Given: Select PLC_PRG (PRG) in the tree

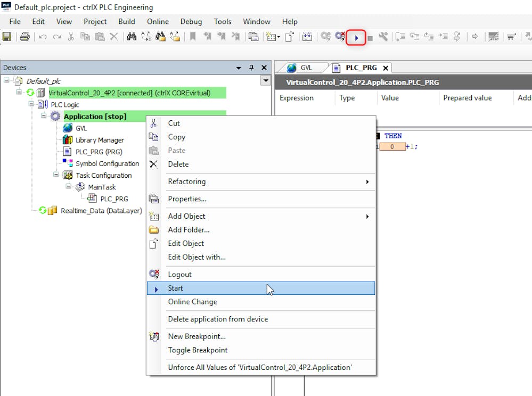Looking at the screenshot, I should tap(99, 152).
